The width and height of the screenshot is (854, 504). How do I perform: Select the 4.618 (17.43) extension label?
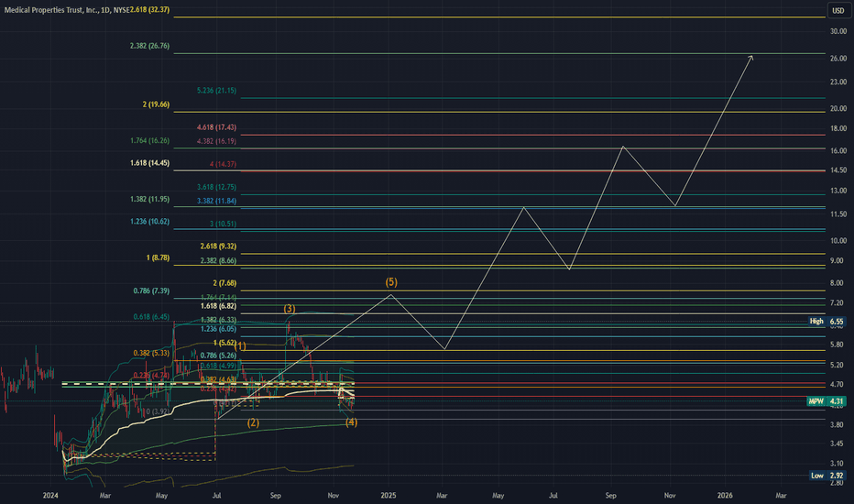click(x=217, y=127)
